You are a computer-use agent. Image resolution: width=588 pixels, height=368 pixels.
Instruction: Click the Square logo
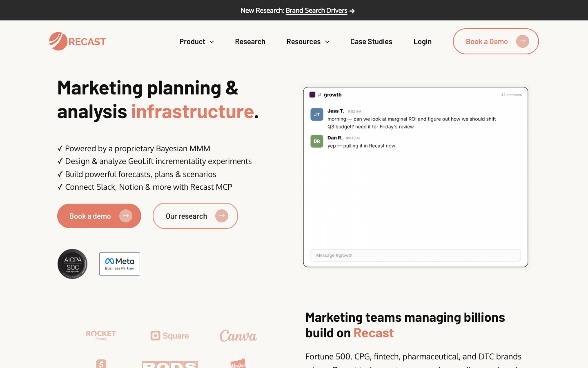tap(170, 336)
